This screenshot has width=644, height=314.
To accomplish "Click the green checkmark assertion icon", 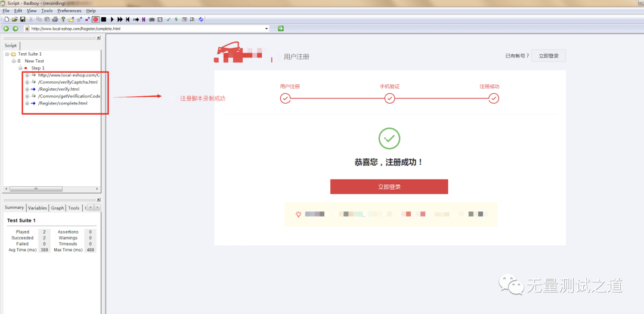I will click(168, 19).
